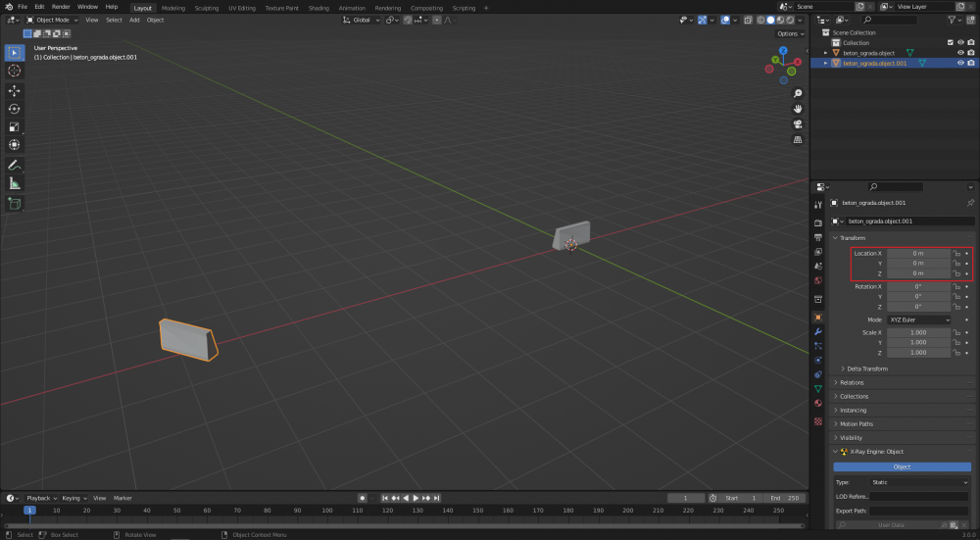Open the Modifier properties wrench tab
The width and height of the screenshot is (980, 540).
(818, 331)
